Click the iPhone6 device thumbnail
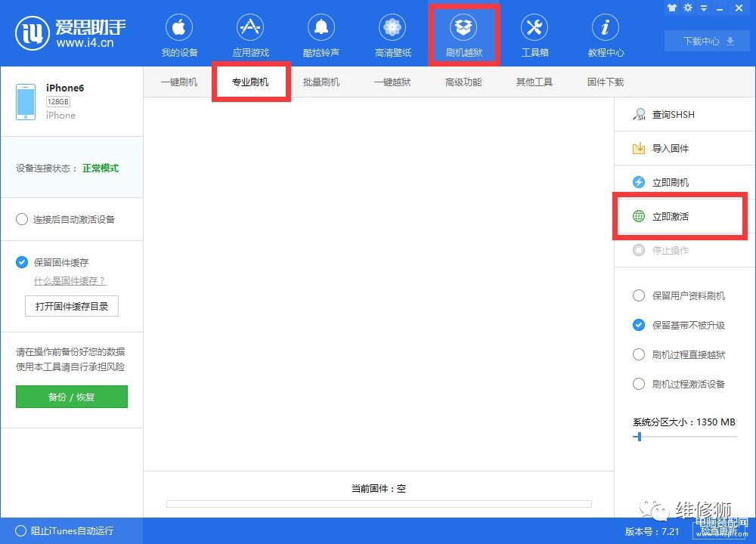756x544 pixels. pyautogui.click(x=26, y=102)
